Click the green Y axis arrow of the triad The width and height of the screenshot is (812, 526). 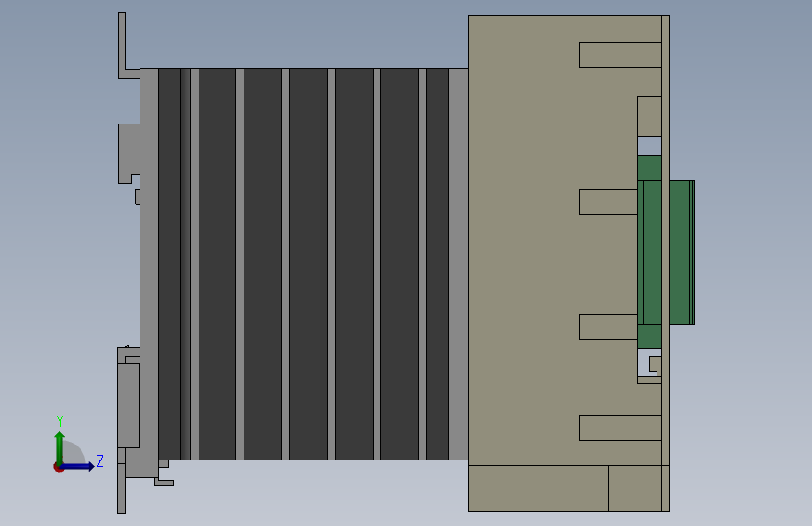point(60,447)
